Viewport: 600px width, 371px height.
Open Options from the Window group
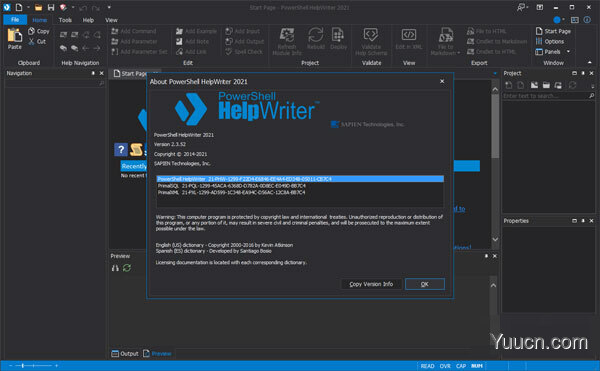pos(550,41)
